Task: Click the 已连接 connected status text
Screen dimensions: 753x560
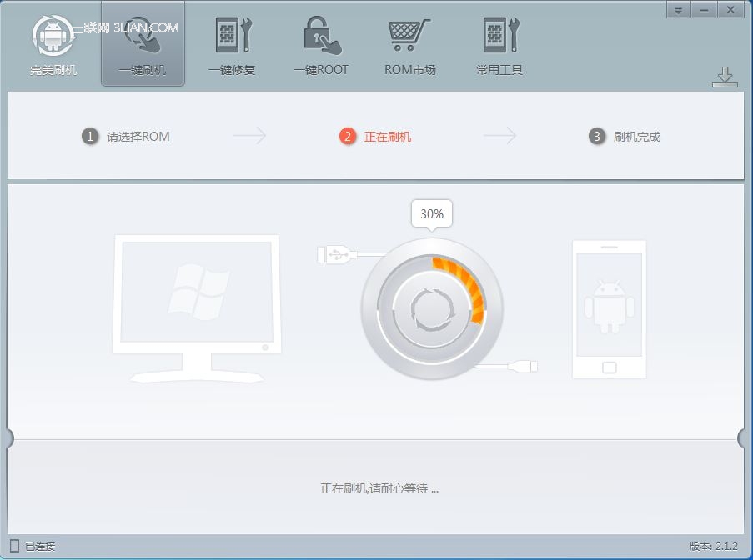Action: 40,546
